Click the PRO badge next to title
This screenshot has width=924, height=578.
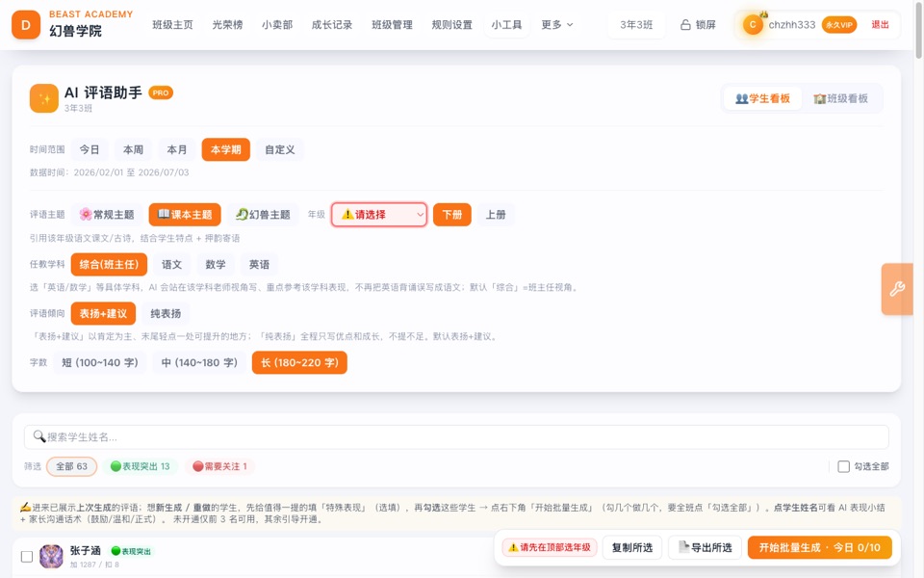pos(161,92)
